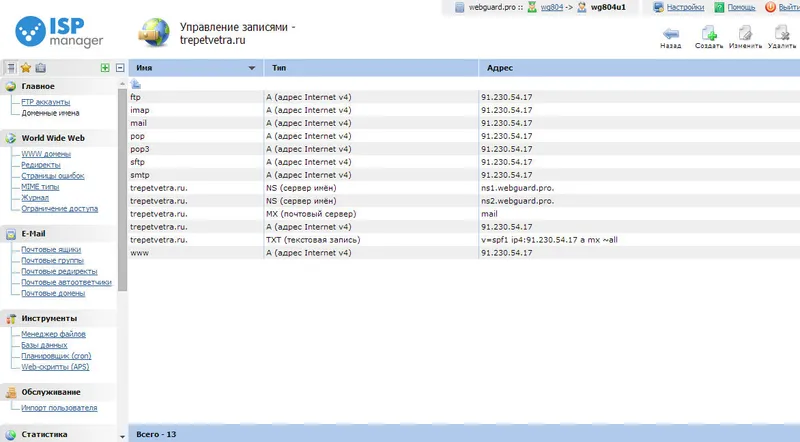Screen dimensions: 800x442
Task: Open Почтовые ящики link
Action: click(51, 250)
